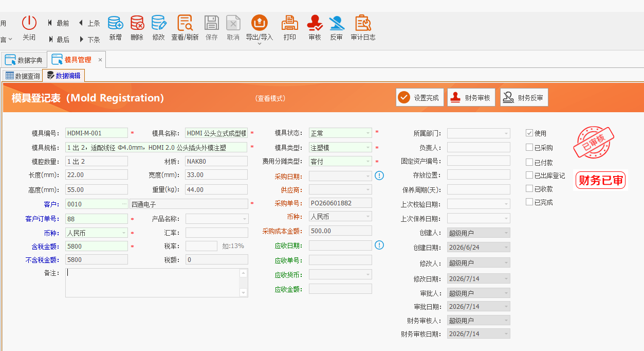This screenshot has width=644, height=351.
Task: Toggle the 已收款 checkbox
Action: (529, 188)
